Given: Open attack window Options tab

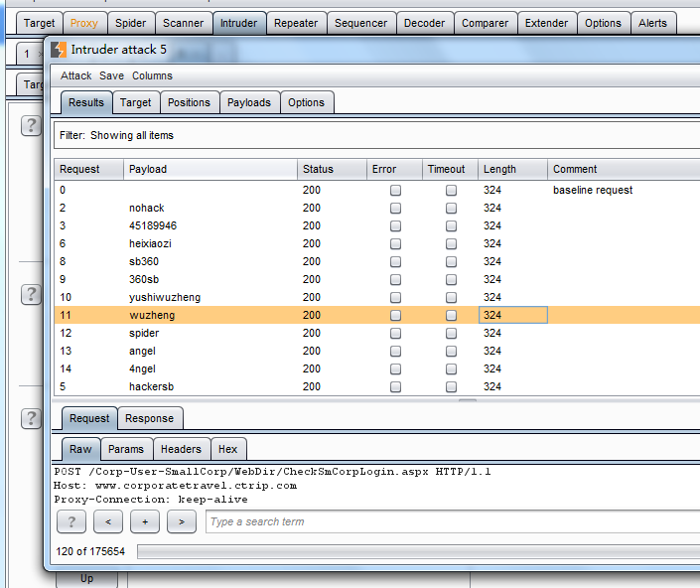Looking at the screenshot, I should 306,102.
